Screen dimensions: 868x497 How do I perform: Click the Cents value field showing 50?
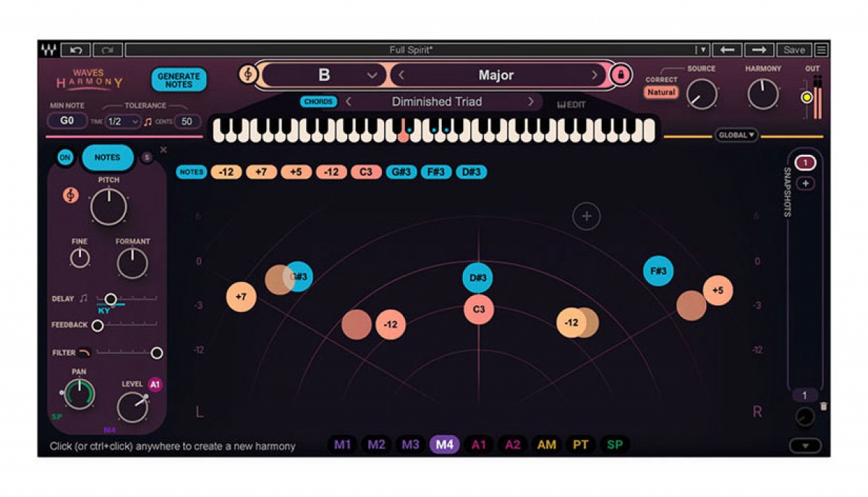tap(187, 122)
